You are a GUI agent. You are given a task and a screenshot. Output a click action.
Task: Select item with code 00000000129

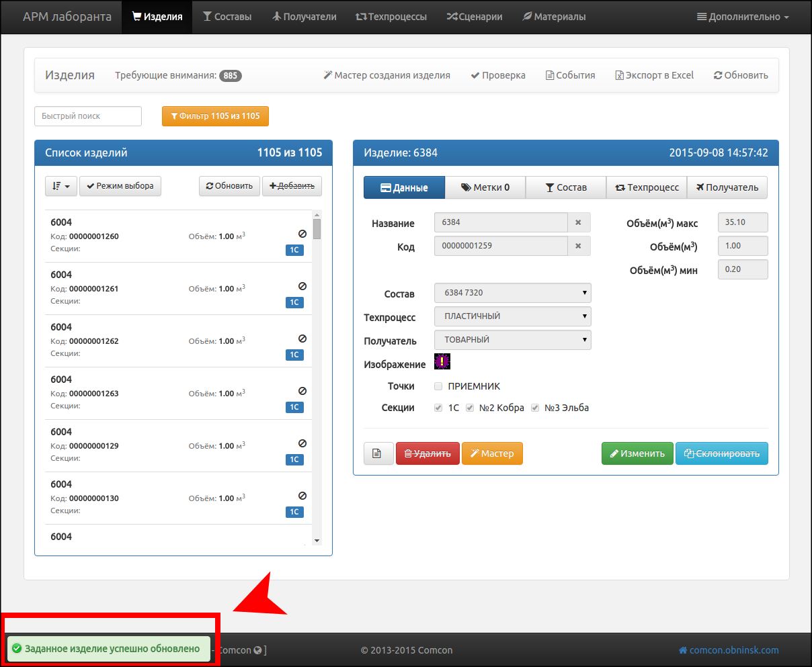tap(178, 445)
